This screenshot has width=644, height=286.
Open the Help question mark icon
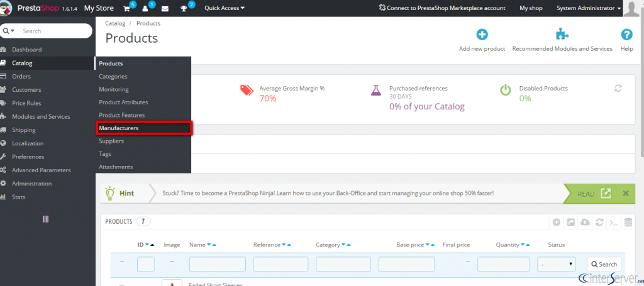tap(626, 35)
